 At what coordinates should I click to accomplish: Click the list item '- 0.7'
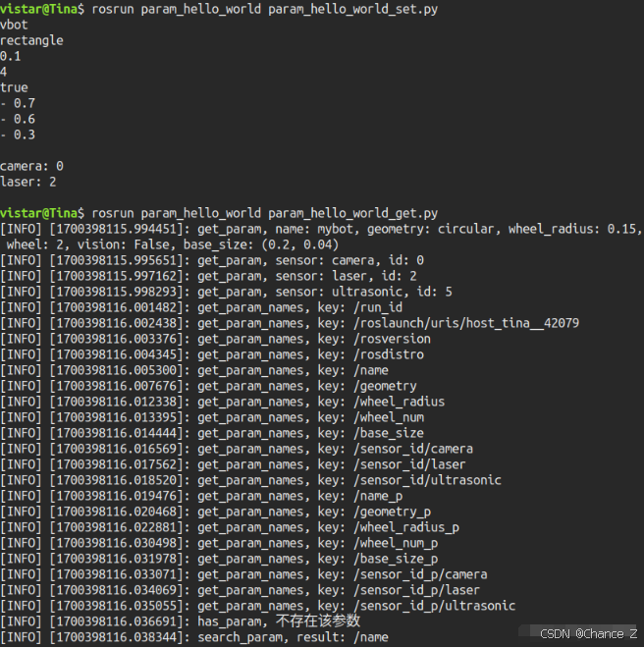18,103
